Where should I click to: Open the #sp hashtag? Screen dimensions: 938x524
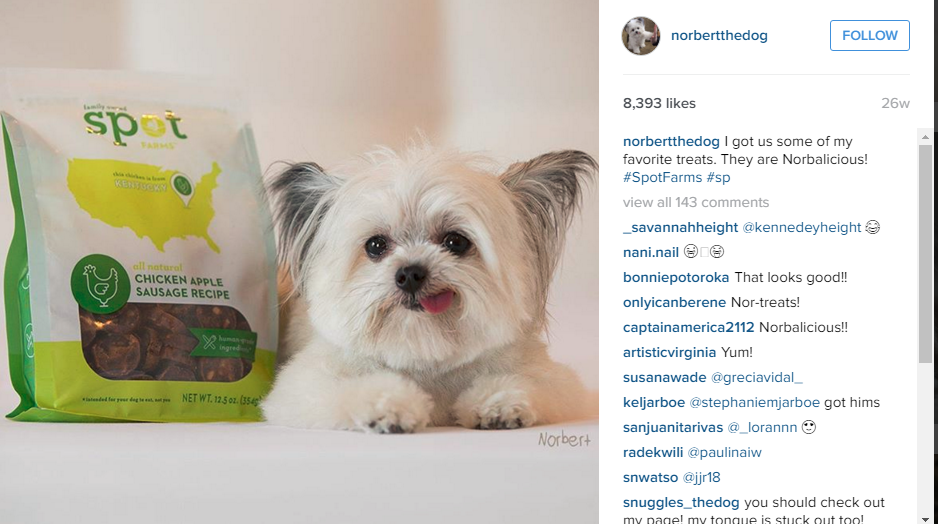[718, 178]
